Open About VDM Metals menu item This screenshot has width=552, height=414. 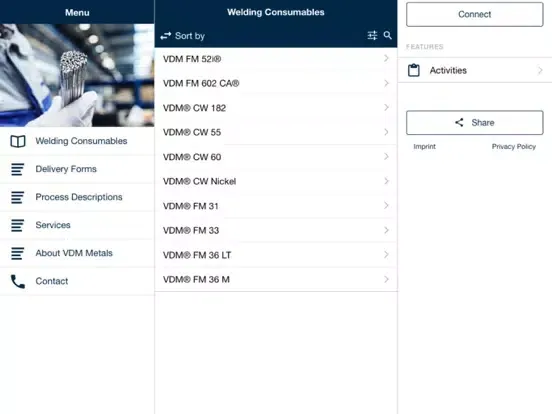77,253
